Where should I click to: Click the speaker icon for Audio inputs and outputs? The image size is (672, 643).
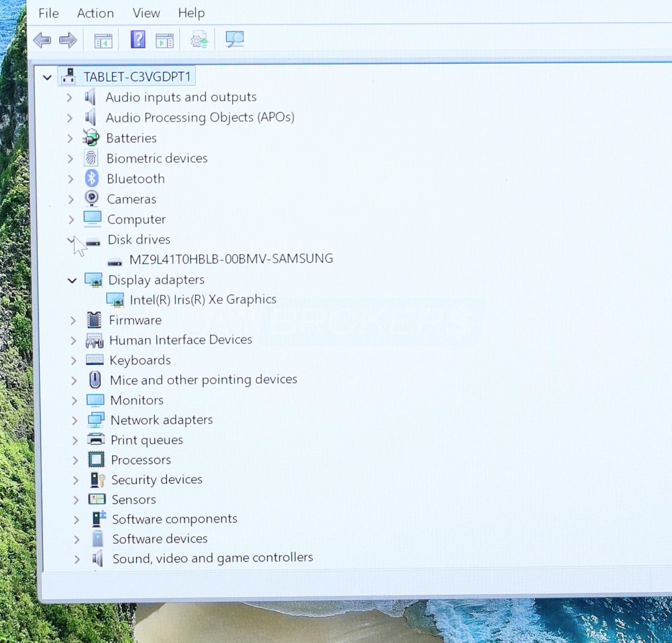point(90,97)
